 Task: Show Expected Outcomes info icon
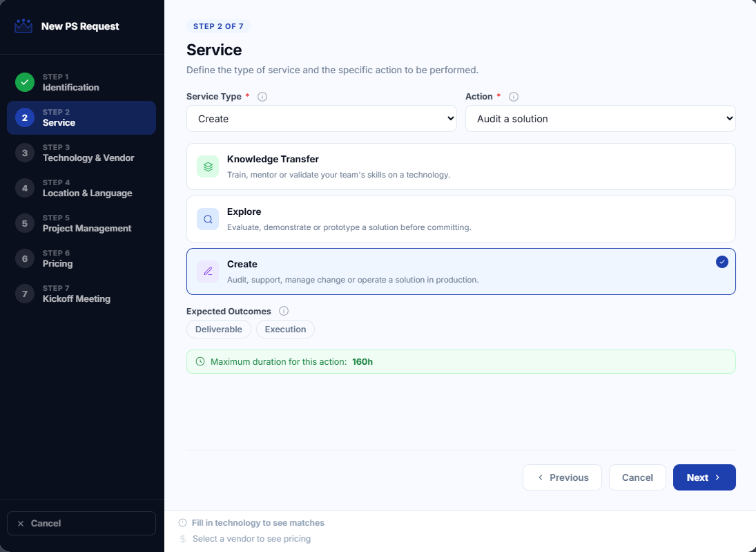(284, 311)
